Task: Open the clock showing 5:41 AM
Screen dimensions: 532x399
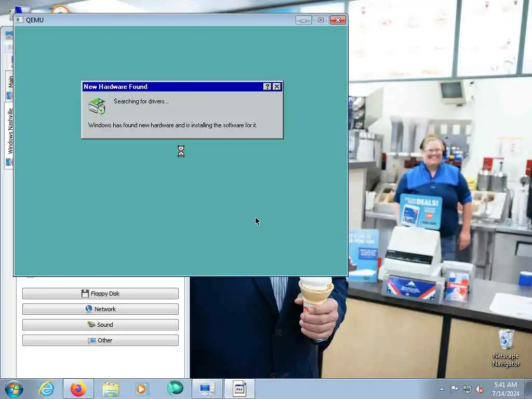Action: point(506,389)
